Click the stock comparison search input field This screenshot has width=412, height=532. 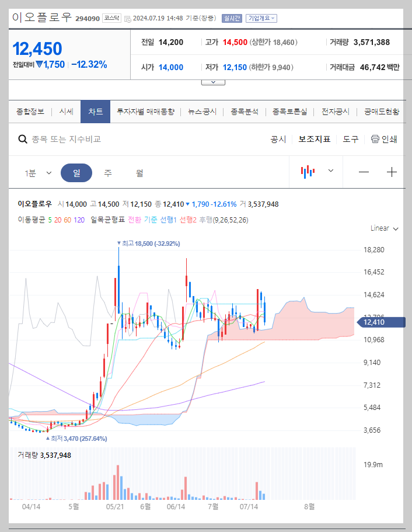pos(88,139)
